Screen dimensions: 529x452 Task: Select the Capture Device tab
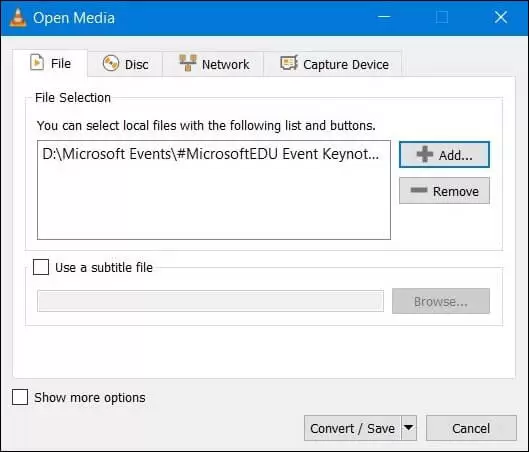click(x=333, y=64)
